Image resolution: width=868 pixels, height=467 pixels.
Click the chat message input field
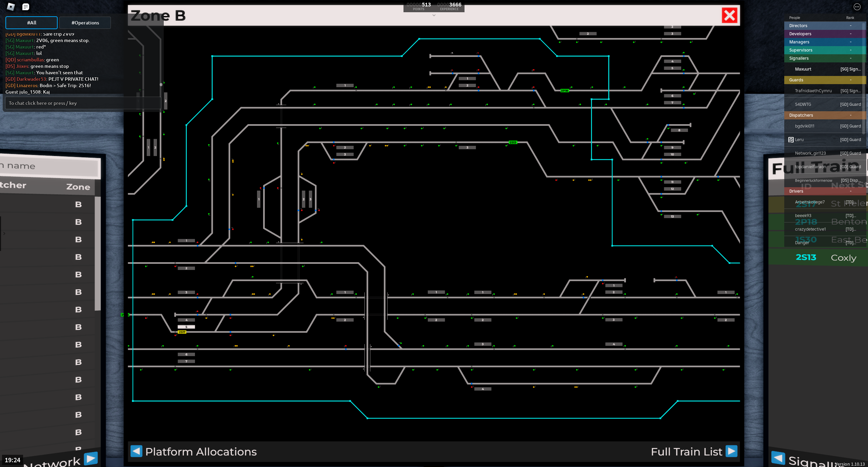point(83,103)
